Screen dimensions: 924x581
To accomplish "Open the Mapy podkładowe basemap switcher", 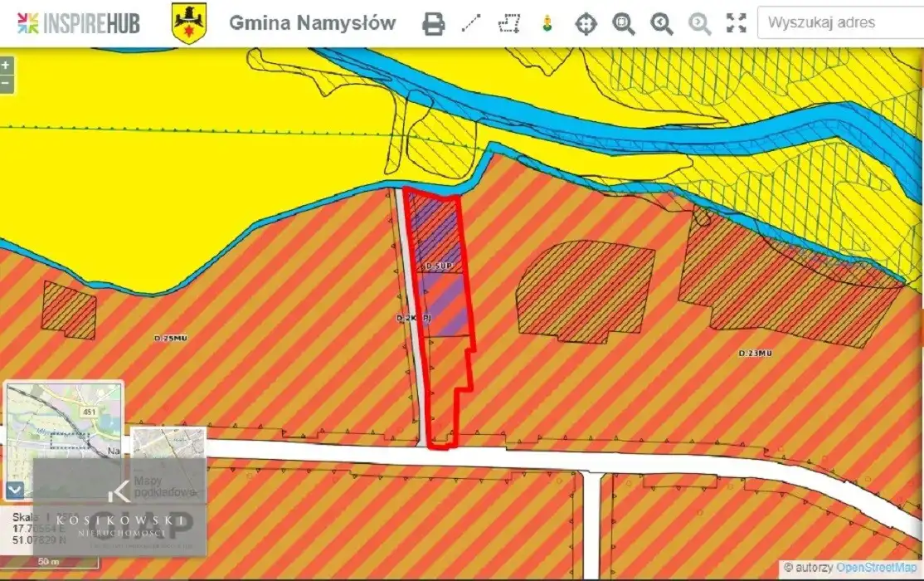I will [168, 465].
